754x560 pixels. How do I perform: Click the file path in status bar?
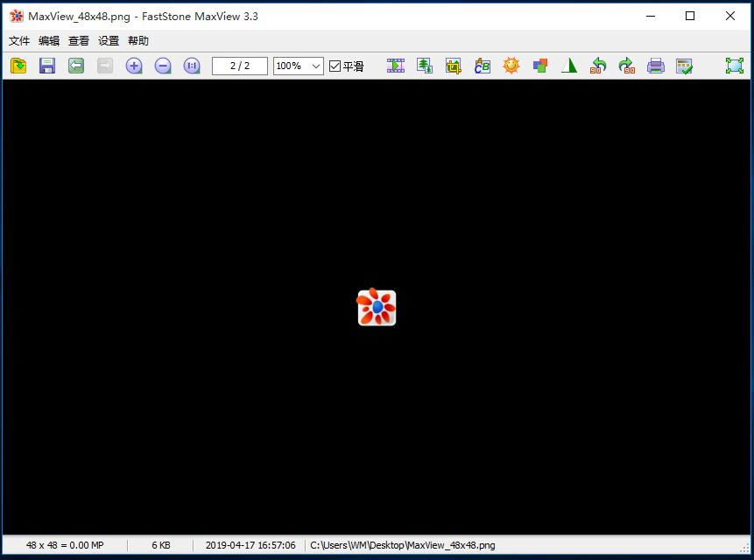coord(403,545)
